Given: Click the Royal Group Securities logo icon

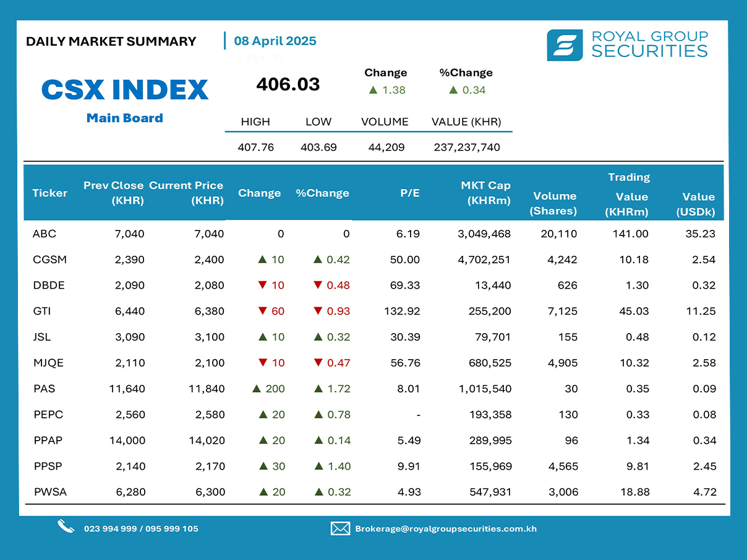Looking at the screenshot, I should tap(565, 45).
